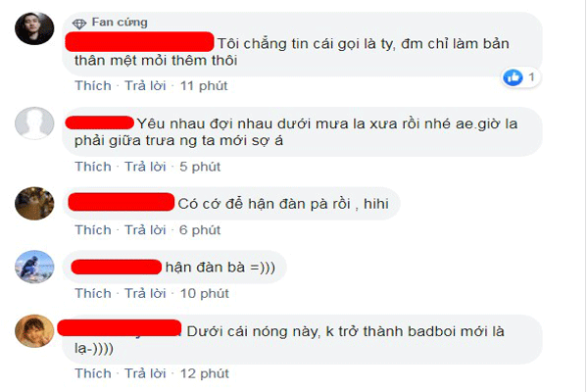Like the 'Yêu nhau đợi nhau dưới mưa' comment
The image size is (588, 392).
coord(93,167)
